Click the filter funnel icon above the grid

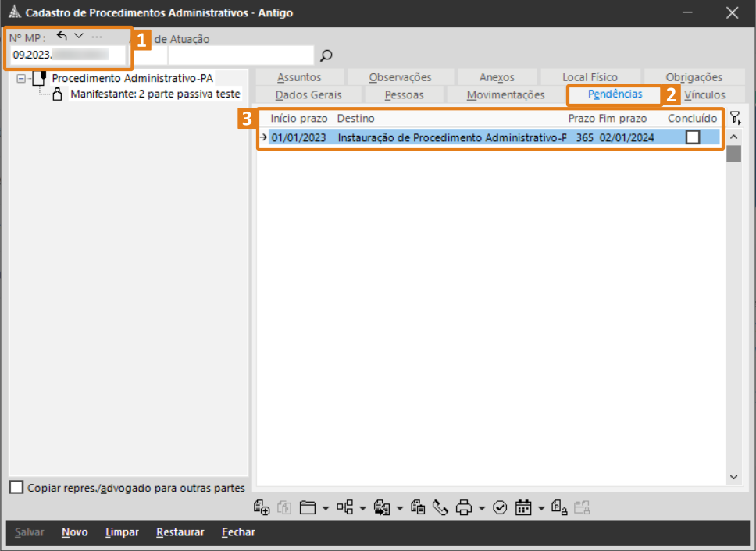pyautogui.click(x=735, y=118)
